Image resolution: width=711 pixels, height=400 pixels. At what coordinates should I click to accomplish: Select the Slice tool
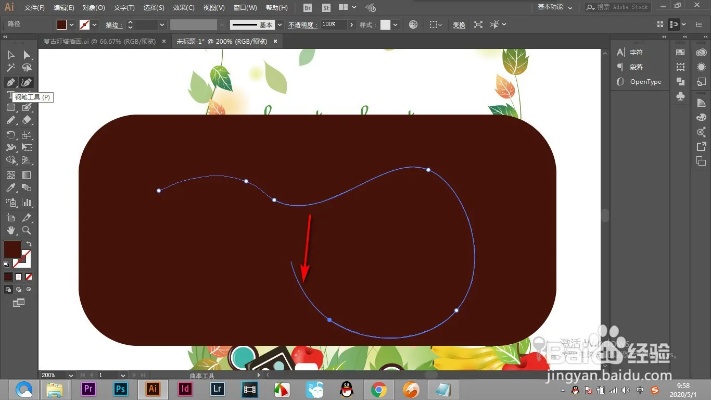click(x=27, y=218)
